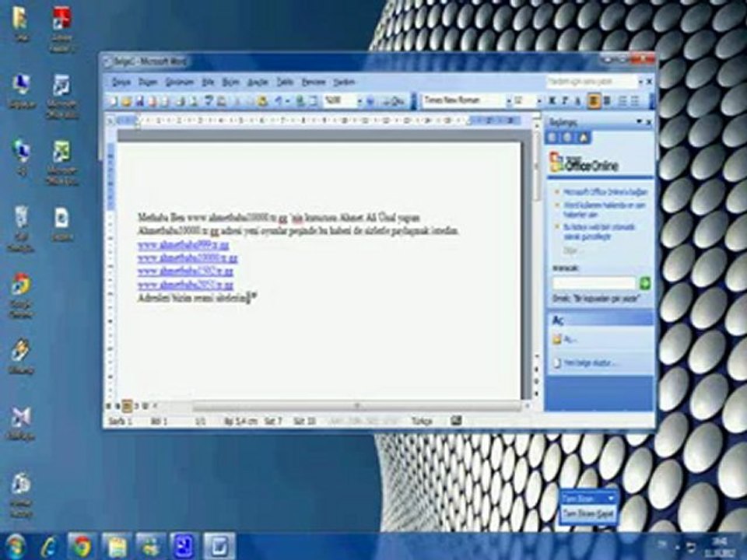Viewport: 747px width, 560px height.
Task: Open the Dosya menu
Action: point(121,82)
